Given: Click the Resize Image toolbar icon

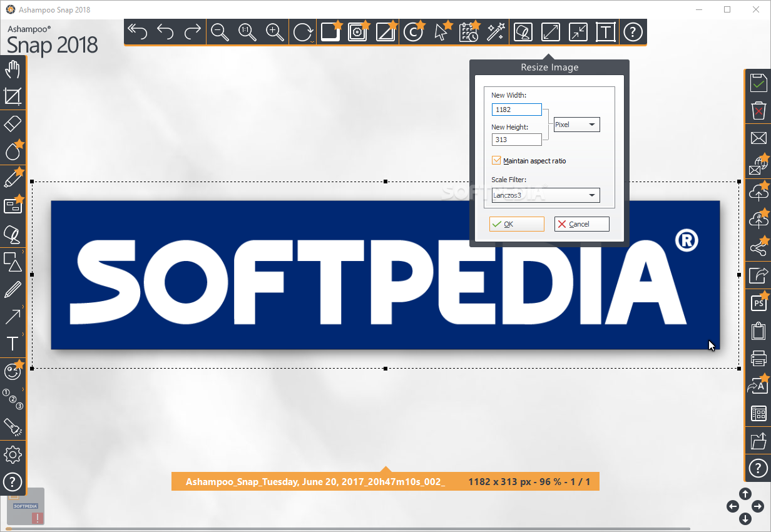Looking at the screenshot, I should 551,31.
